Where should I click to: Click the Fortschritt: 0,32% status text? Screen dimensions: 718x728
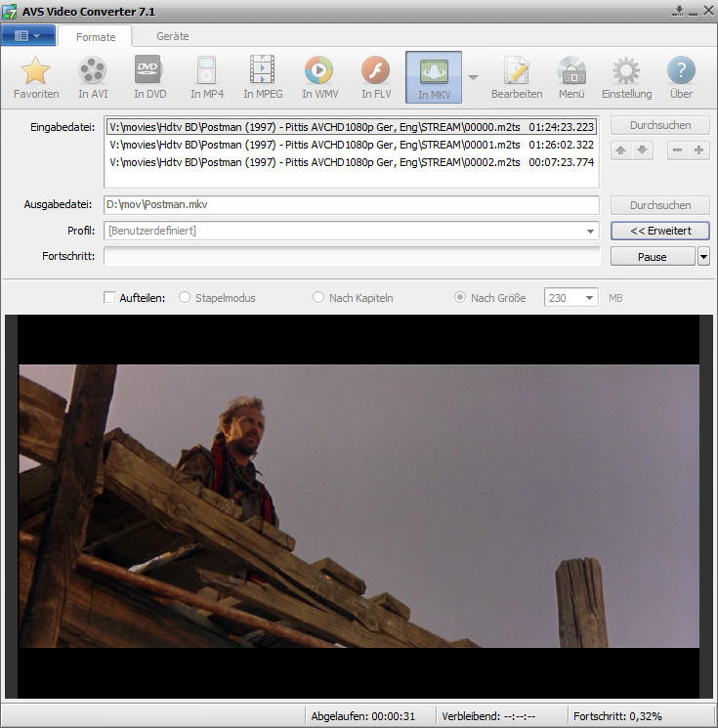tap(617, 716)
